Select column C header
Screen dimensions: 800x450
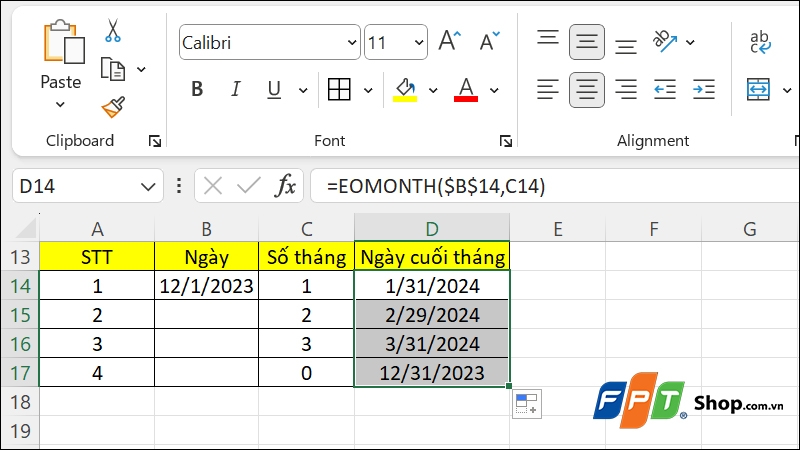pos(306,229)
